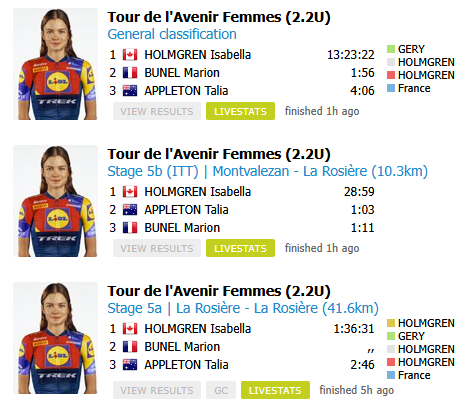Click LIVESTATS button under General classification
Screen dimensions: 470x413
240,111
